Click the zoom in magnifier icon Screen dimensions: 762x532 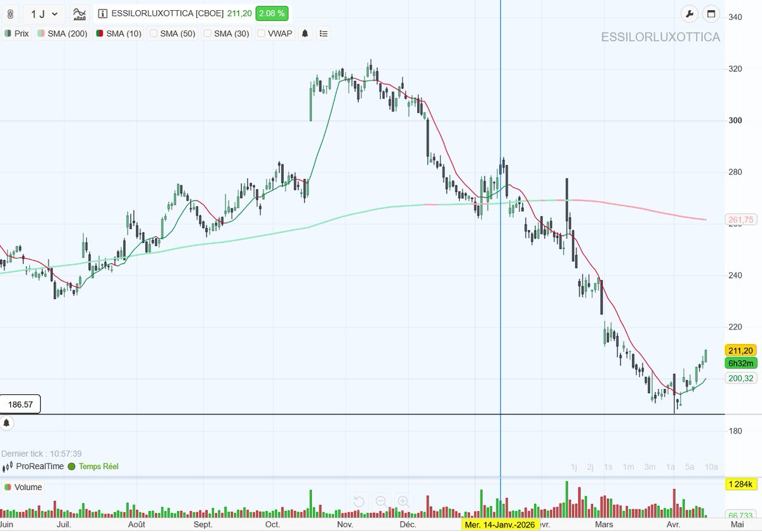tap(403, 502)
